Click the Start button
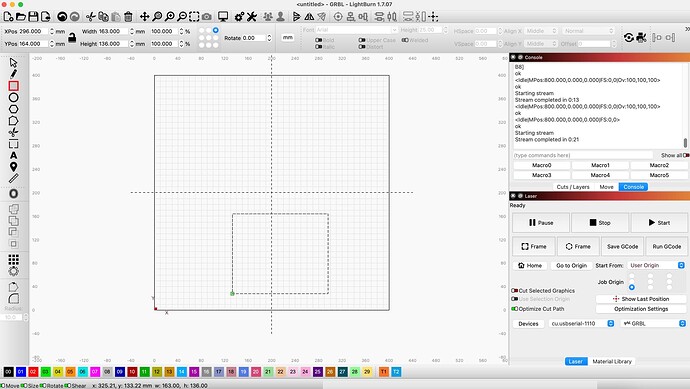Viewport: 690px width, 389px height. click(x=659, y=223)
